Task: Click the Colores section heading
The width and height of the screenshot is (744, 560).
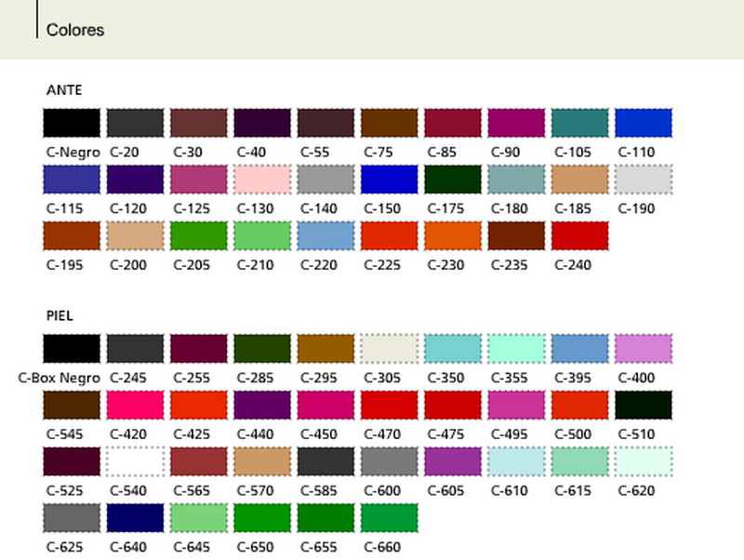Action: click(x=75, y=30)
